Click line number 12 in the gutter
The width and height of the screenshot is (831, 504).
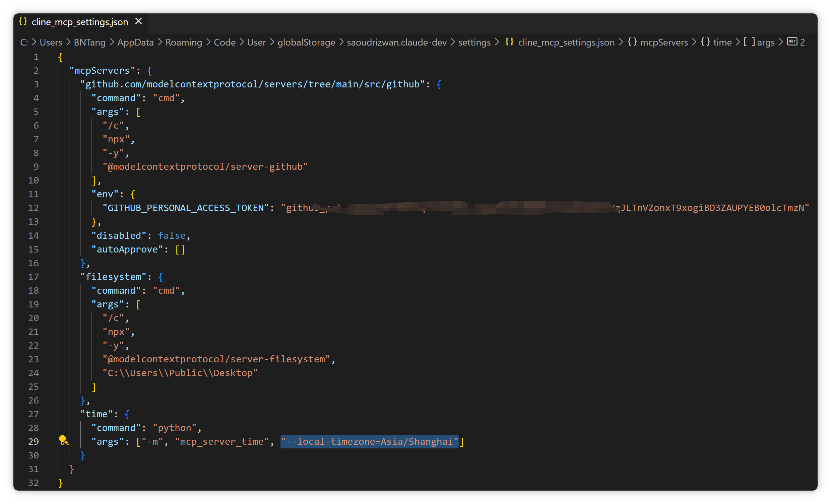pos(34,208)
